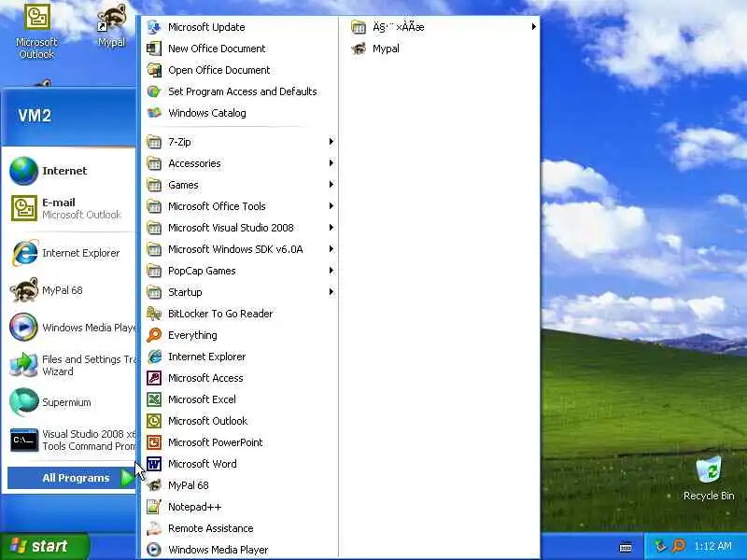Screen dimensions: 747x560
Task: Expand the 7-Zip folder submenu
Action: tap(240, 142)
